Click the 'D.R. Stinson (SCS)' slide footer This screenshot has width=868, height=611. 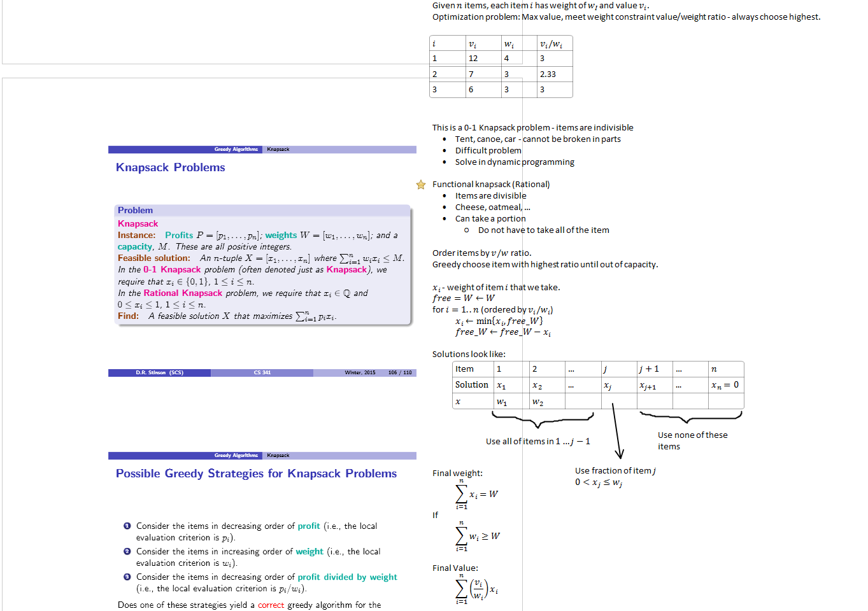click(159, 373)
